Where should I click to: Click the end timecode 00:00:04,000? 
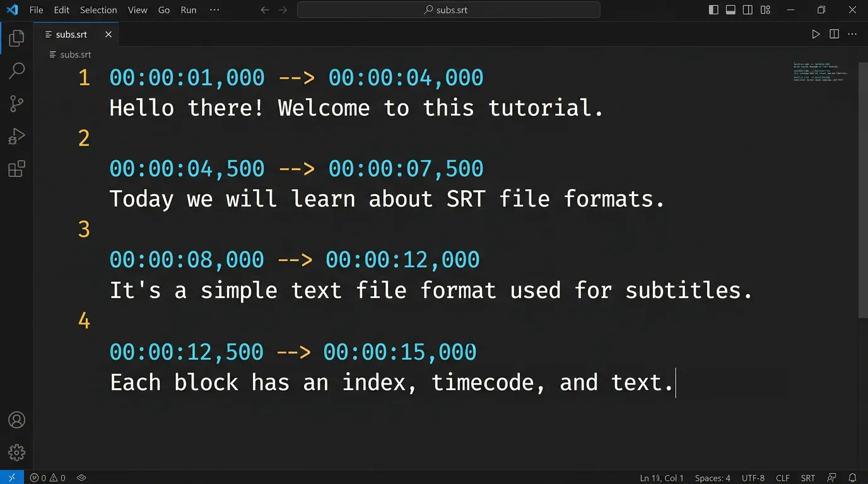pos(406,78)
